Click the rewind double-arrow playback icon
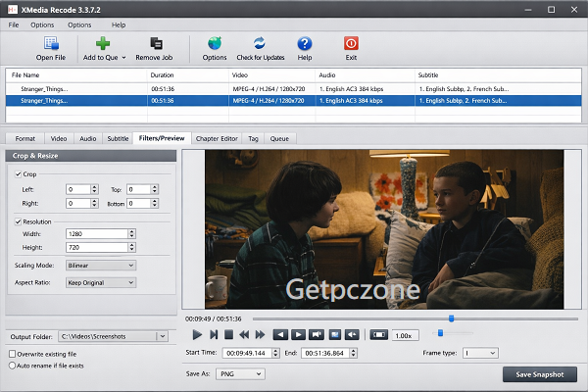Screen dimensions: 588x392 point(244,334)
